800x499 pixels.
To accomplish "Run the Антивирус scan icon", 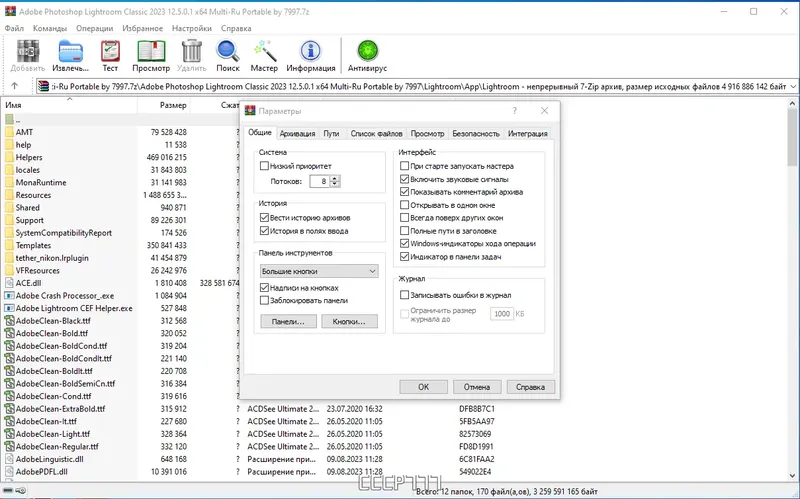I will coord(367,53).
